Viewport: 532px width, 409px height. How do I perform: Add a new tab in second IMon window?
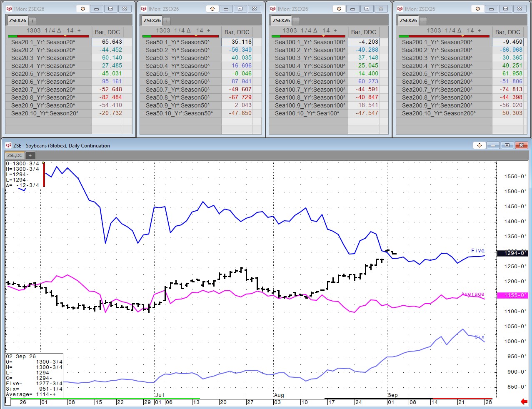167,20
